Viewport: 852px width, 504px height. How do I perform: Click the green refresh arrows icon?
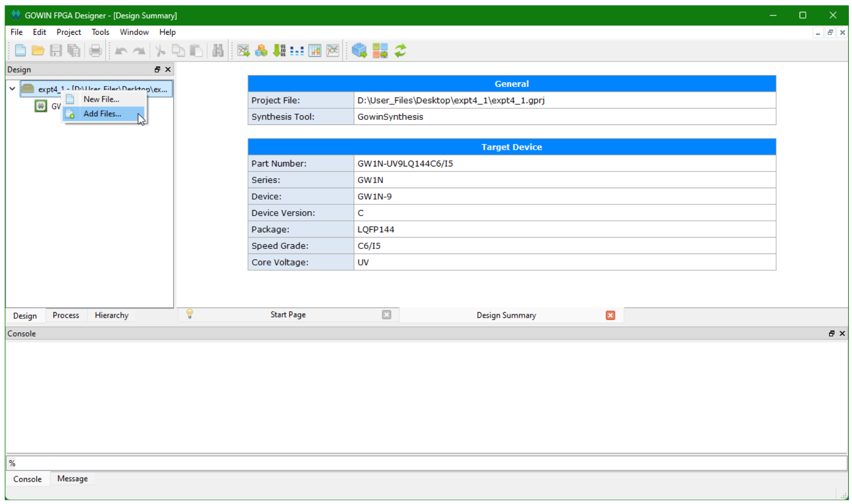401,51
